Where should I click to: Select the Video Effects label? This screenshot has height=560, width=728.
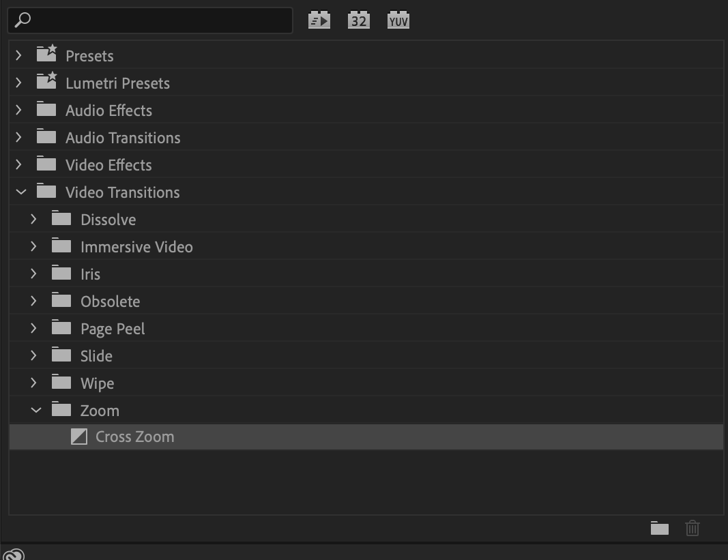(x=108, y=165)
